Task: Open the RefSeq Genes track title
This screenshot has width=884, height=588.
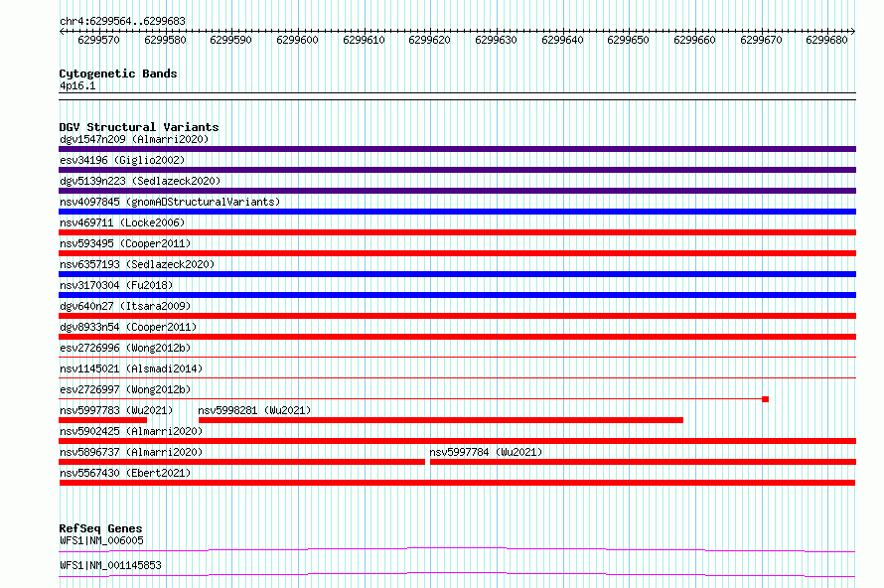Action: (100, 528)
